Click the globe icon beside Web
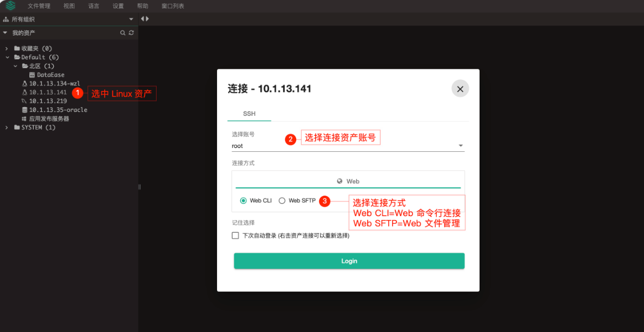 [x=339, y=181]
